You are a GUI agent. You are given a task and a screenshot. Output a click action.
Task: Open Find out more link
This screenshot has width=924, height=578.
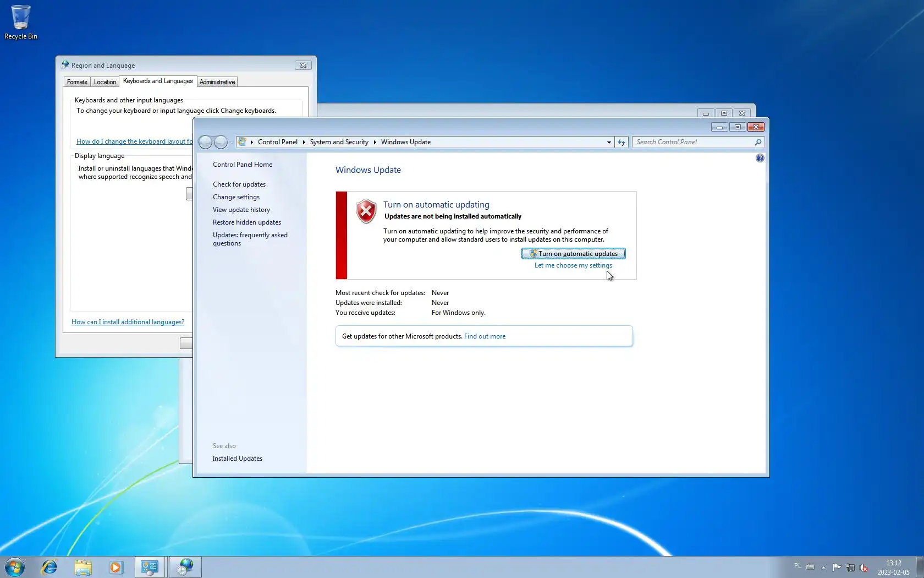click(485, 336)
